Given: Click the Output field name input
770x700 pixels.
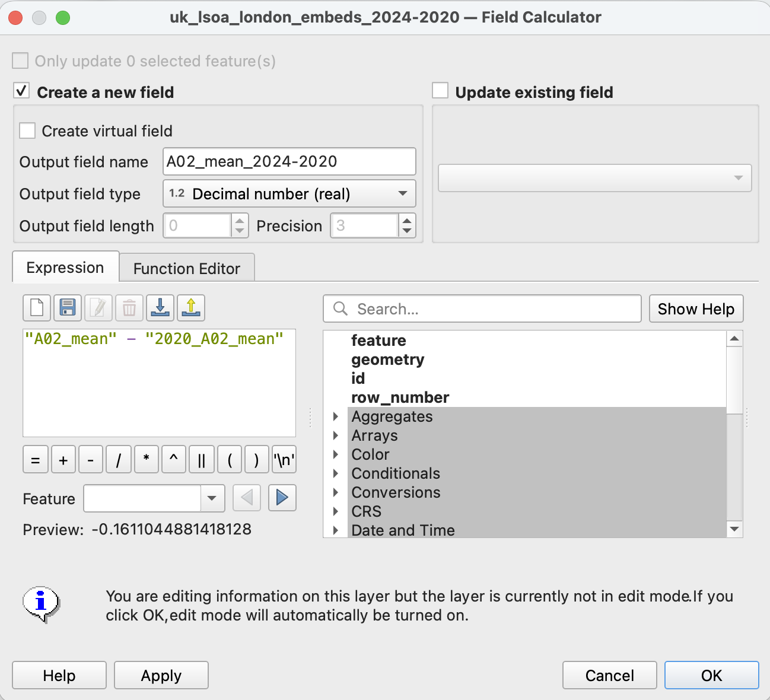Looking at the screenshot, I should pos(289,161).
